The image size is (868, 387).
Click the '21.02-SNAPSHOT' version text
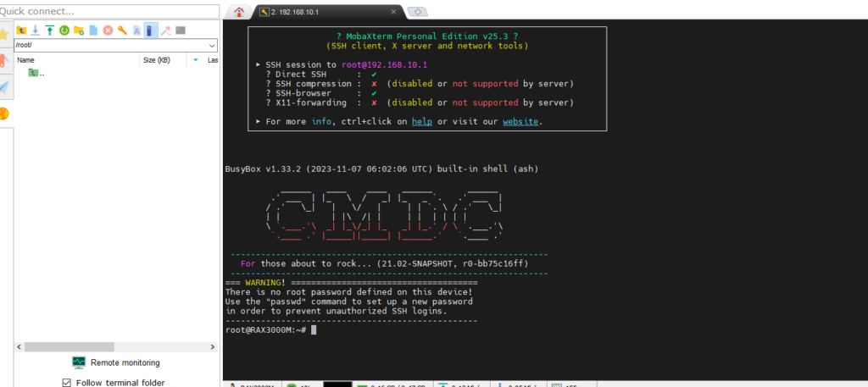415,263
